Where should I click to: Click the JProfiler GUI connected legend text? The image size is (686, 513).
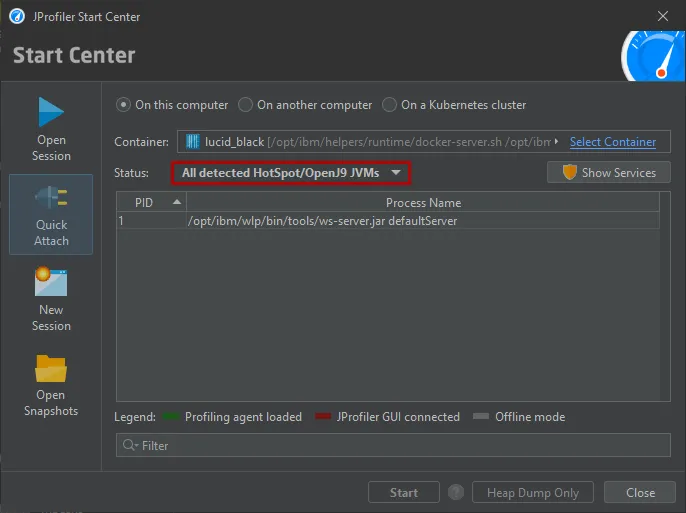point(398,417)
